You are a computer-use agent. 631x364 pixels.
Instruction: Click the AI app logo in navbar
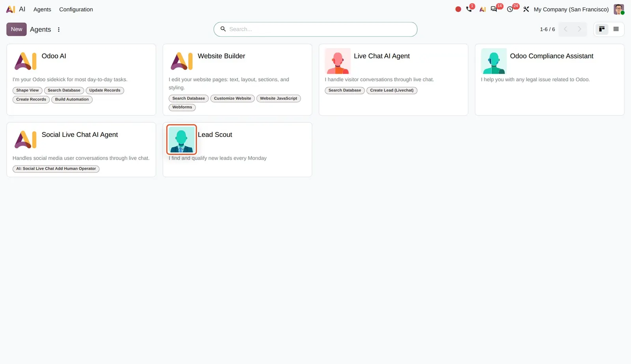point(11,9)
